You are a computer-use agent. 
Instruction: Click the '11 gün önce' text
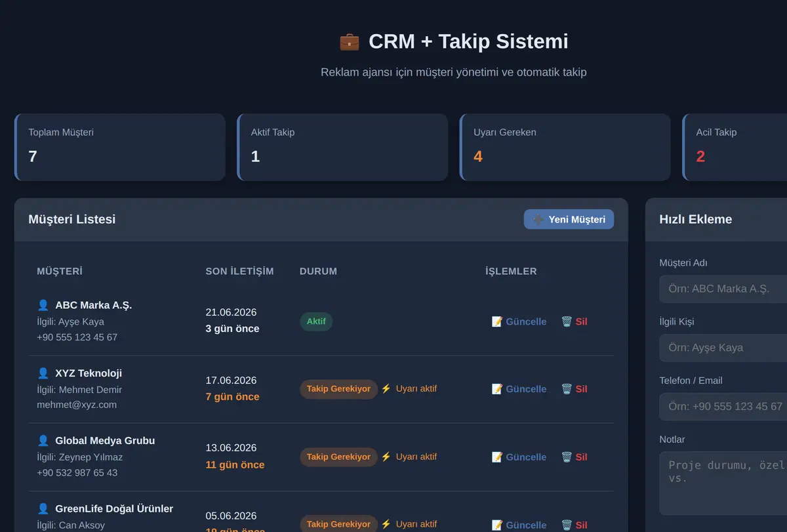pos(235,465)
